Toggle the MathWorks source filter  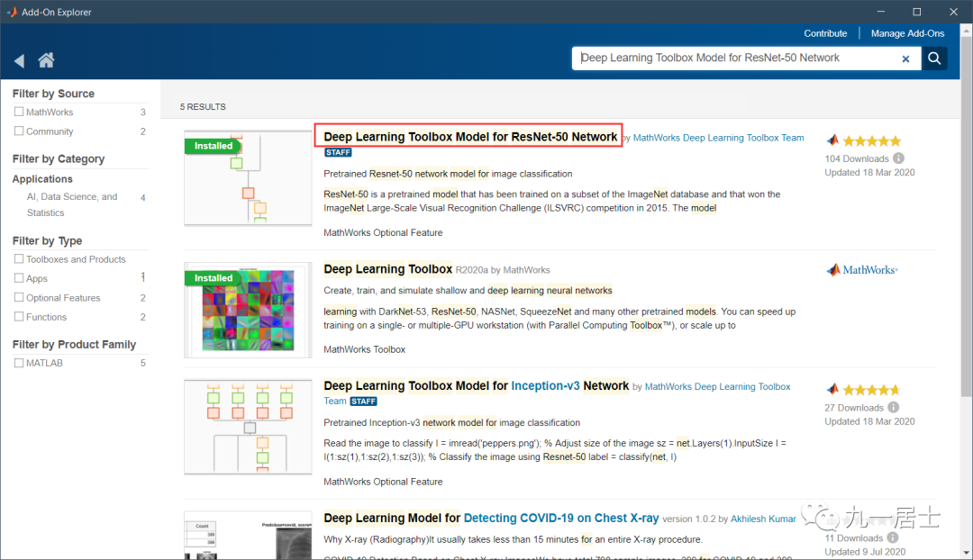click(x=19, y=112)
